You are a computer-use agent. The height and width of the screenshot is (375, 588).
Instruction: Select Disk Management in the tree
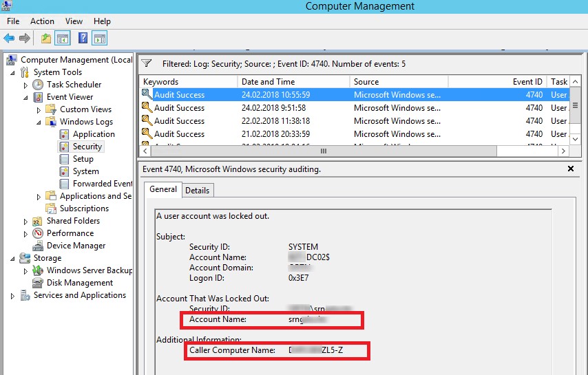[x=79, y=283]
